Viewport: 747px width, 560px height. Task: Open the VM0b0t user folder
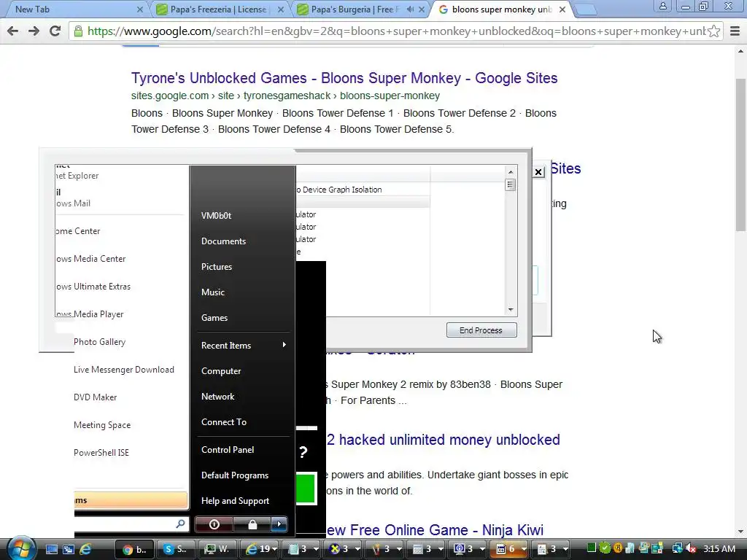point(216,216)
